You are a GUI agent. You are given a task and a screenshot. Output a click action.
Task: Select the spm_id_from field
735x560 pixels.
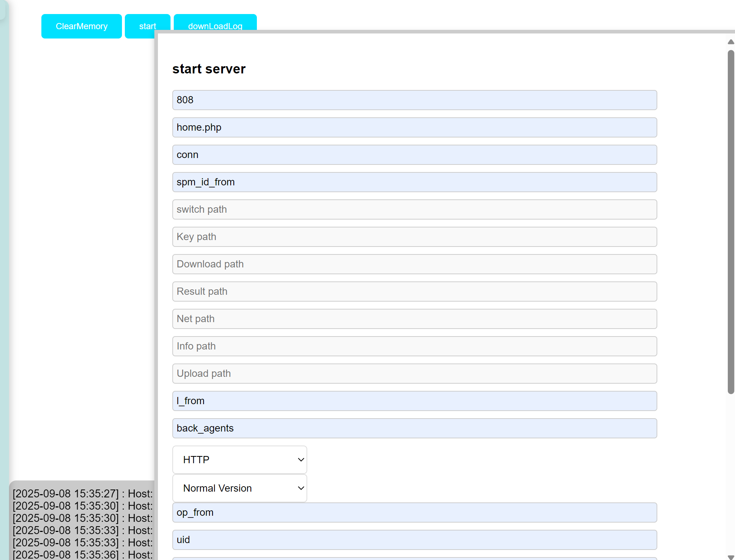[414, 182]
